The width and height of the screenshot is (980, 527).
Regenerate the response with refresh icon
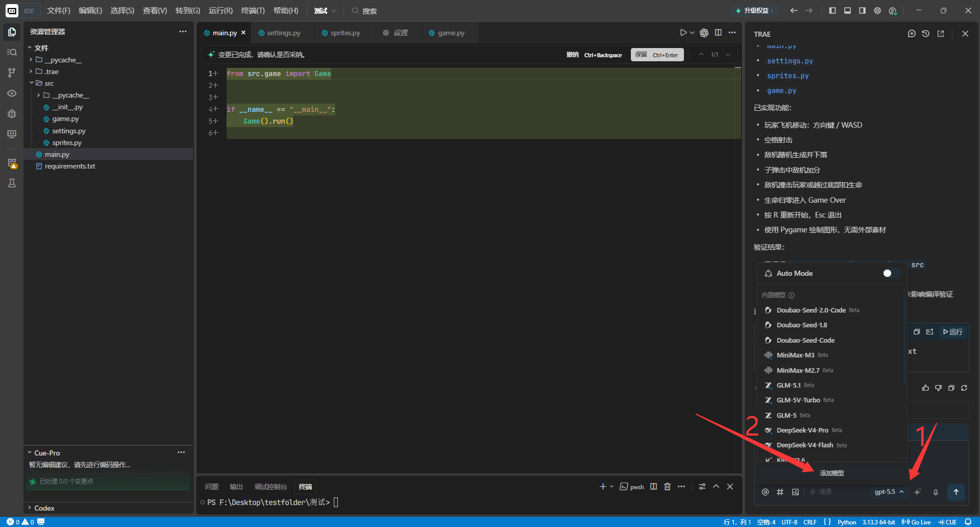[964, 388]
